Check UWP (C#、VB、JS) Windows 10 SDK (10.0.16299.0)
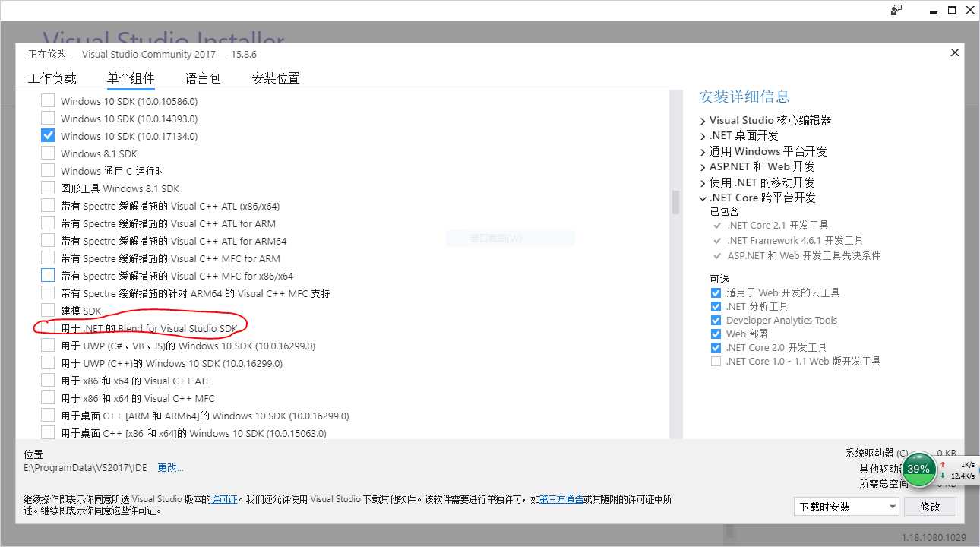This screenshot has height=547, width=980. pos(48,345)
